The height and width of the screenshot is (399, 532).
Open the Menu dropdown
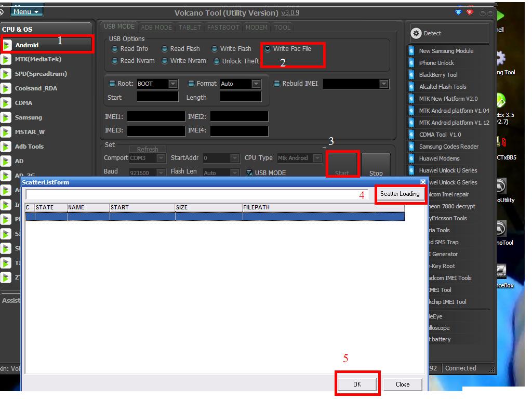26,11
